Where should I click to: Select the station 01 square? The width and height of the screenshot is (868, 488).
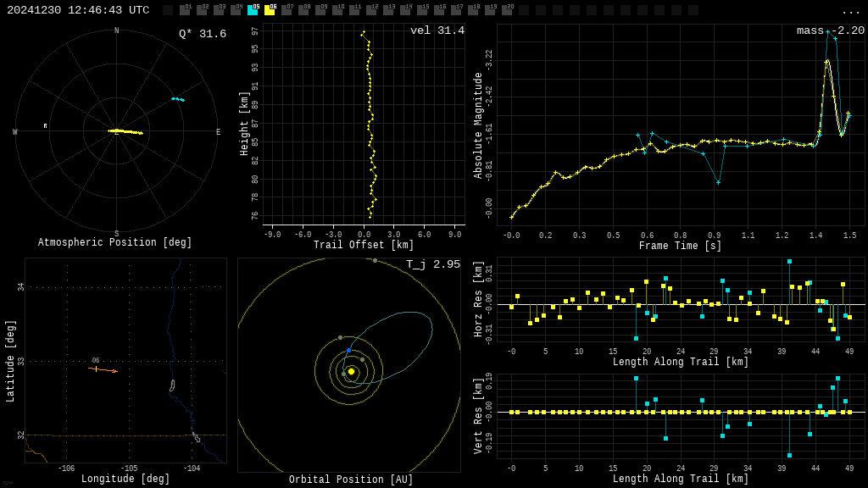point(185,10)
